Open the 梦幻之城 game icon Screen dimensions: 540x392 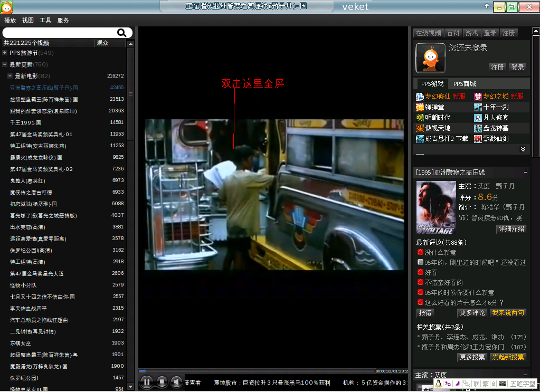click(x=478, y=97)
